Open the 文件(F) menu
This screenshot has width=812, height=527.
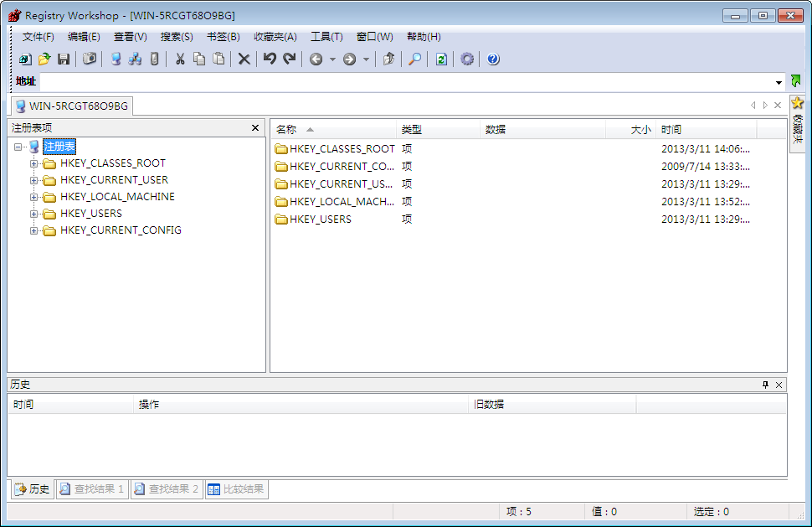tap(39, 37)
